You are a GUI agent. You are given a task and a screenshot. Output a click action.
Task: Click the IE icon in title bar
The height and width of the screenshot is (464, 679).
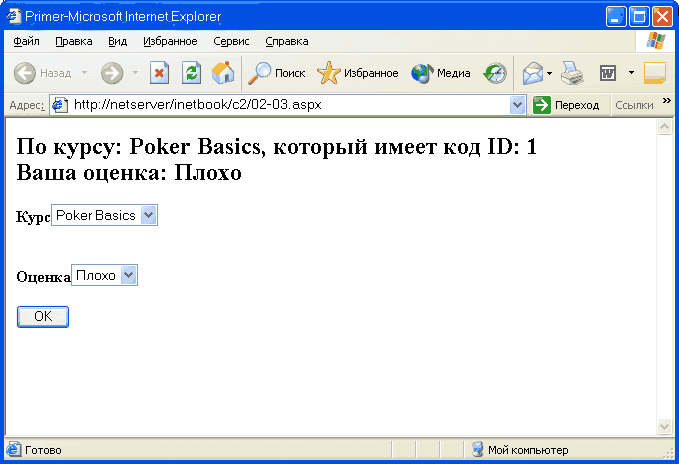click(x=13, y=16)
